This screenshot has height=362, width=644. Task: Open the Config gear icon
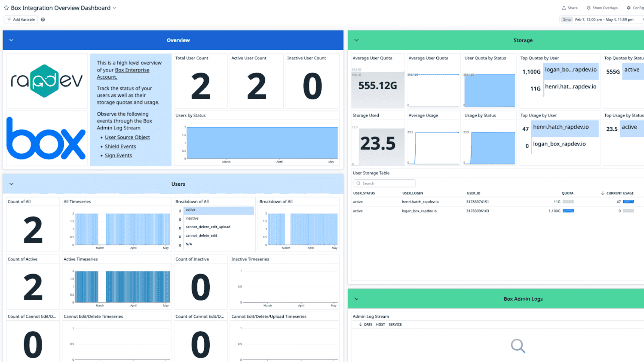click(x=629, y=8)
